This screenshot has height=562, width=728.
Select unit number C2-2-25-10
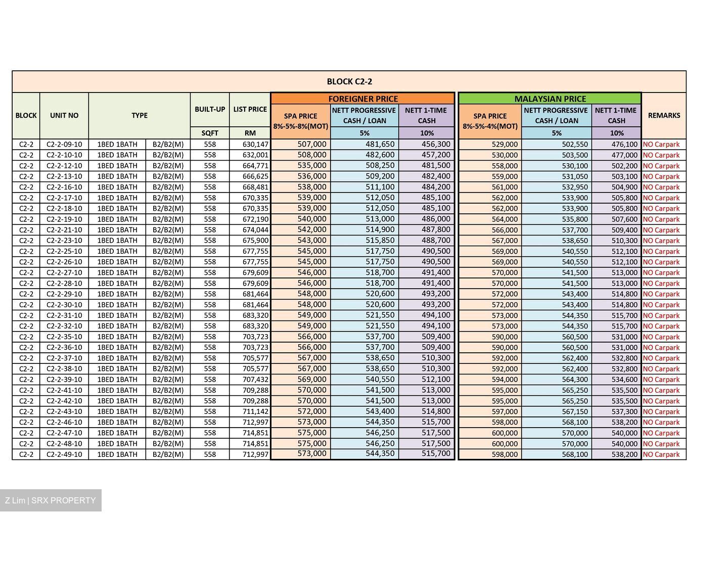click(64, 251)
